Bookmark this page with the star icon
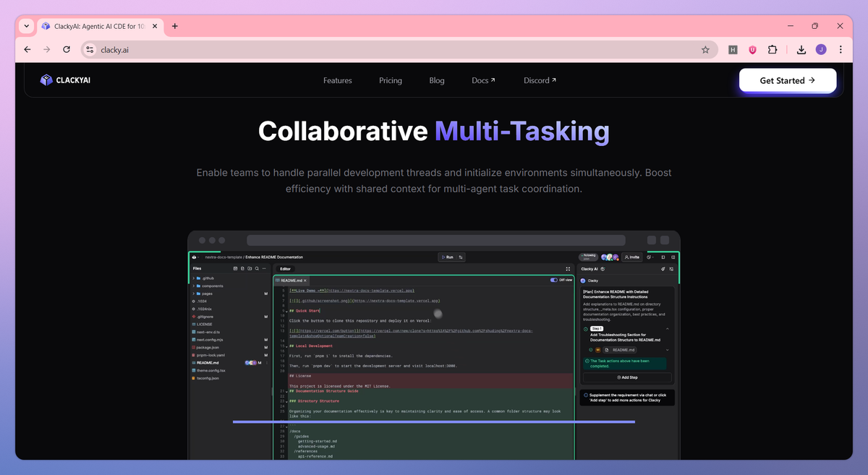This screenshot has height=475, width=868. click(705, 50)
